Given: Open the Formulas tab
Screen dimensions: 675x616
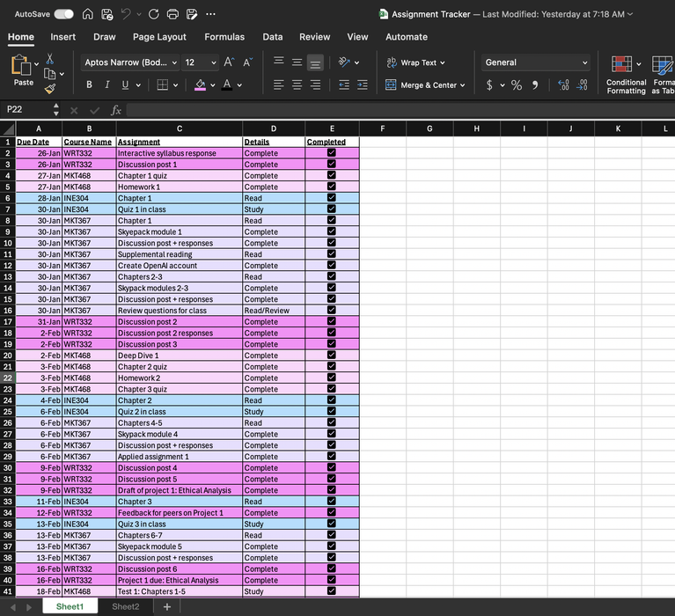Looking at the screenshot, I should [x=224, y=37].
